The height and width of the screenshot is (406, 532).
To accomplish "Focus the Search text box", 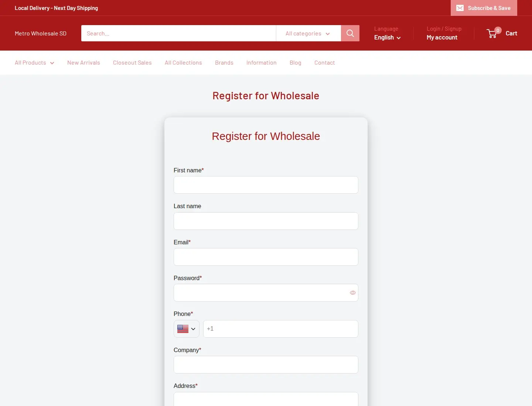I will tap(179, 33).
